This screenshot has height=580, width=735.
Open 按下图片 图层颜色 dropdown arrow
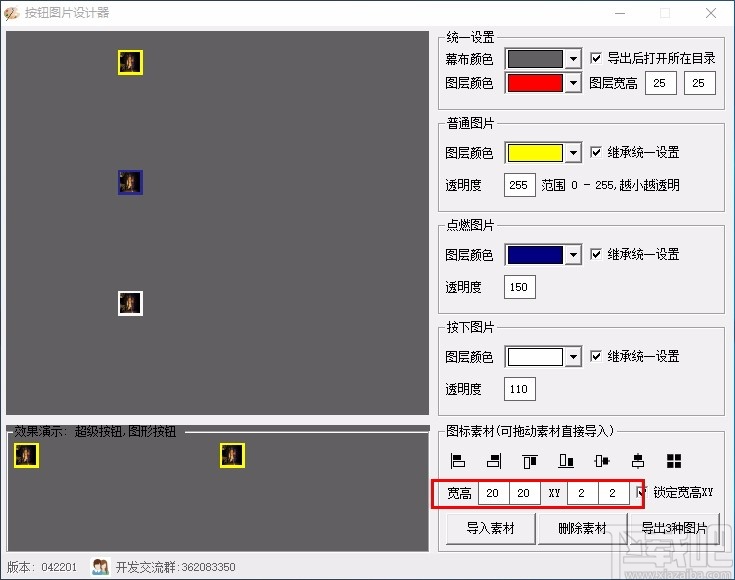coord(573,357)
